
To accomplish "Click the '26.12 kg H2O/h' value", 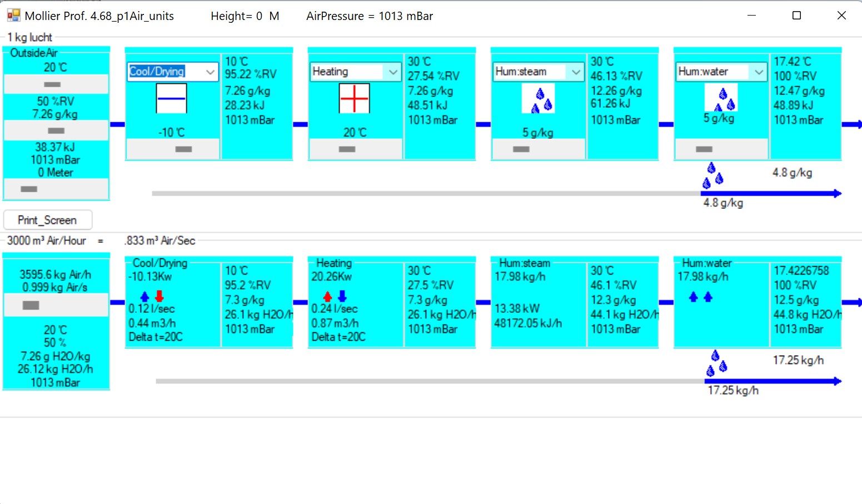I will pyautogui.click(x=55, y=369).
